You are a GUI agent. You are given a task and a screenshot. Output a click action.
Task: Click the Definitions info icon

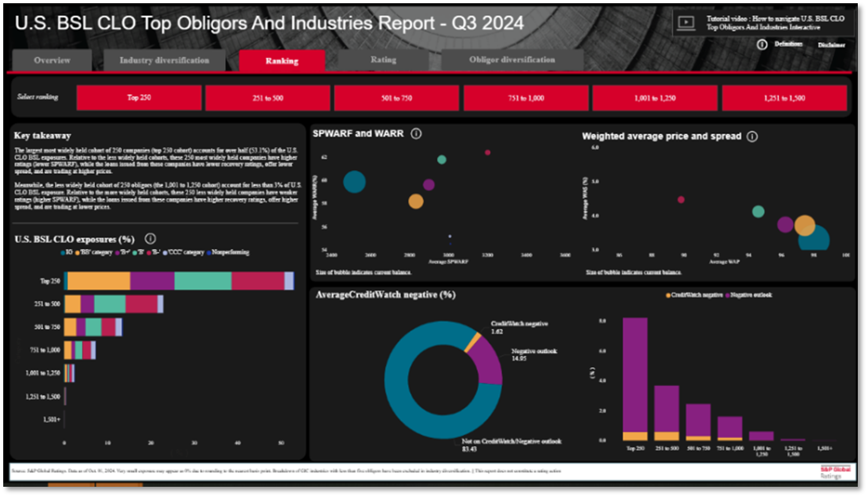pyautogui.click(x=762, y=45)
